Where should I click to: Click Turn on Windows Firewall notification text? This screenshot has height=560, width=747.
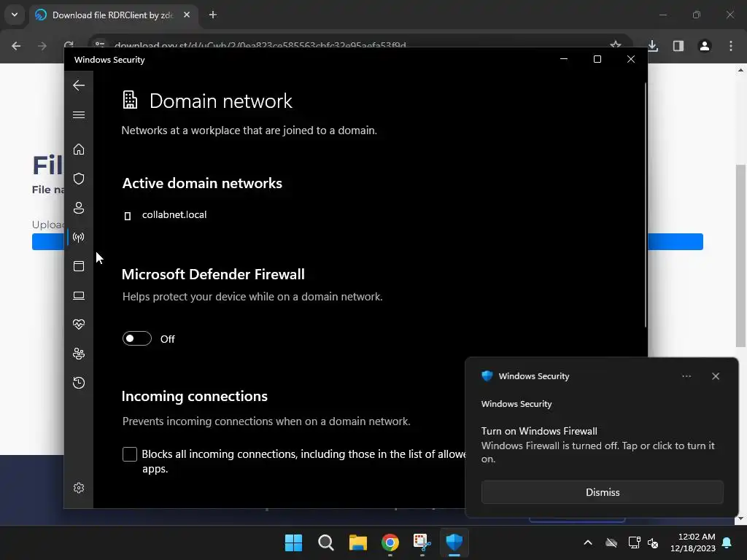point(539,431)
